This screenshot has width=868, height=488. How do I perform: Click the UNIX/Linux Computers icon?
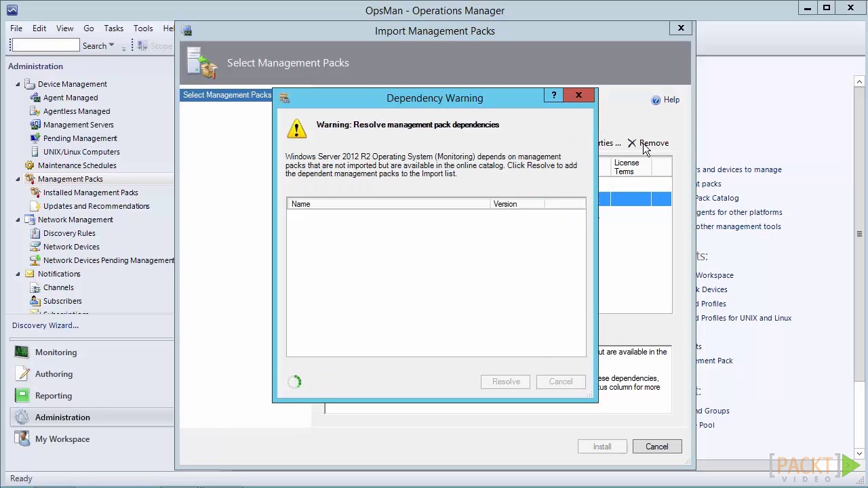tap(35, 152)
